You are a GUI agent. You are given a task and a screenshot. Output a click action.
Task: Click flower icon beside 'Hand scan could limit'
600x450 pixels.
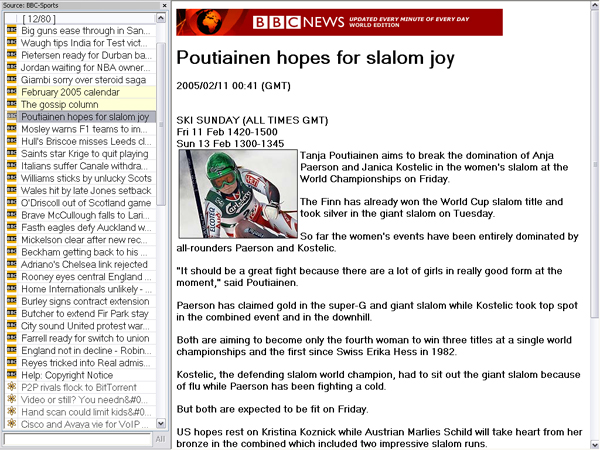tap(11, 411)
